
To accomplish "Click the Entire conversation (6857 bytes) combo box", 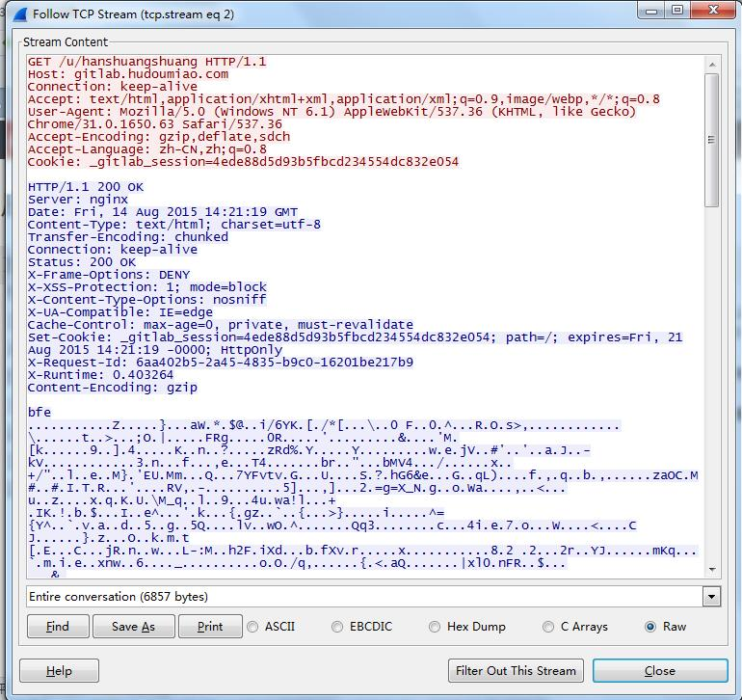I will click(x=373, y=597).
